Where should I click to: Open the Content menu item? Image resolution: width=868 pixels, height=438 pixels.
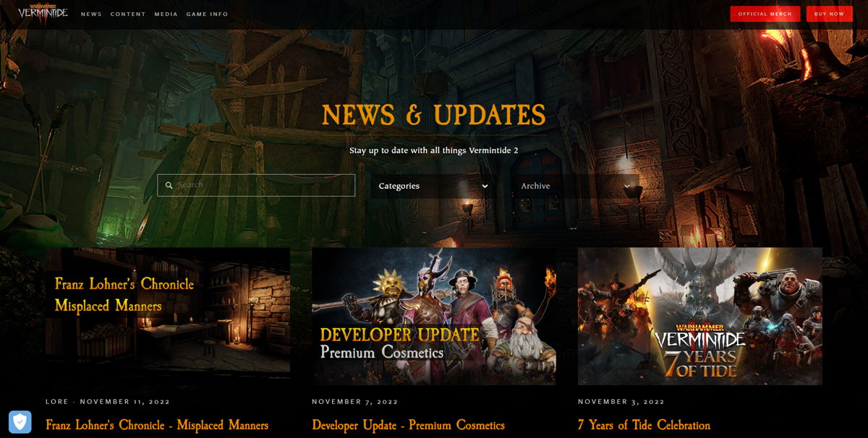pos(128,14)
